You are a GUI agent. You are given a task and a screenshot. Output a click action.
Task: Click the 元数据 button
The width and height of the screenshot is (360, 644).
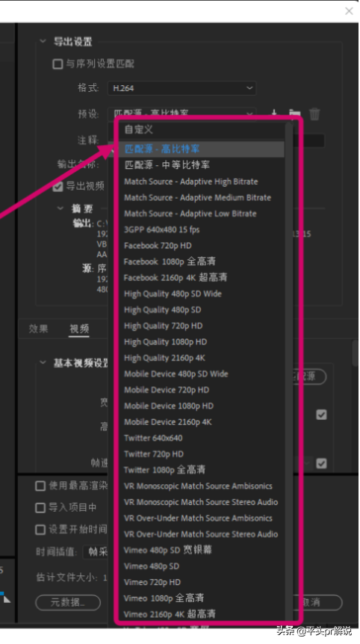tap(68, 602)
